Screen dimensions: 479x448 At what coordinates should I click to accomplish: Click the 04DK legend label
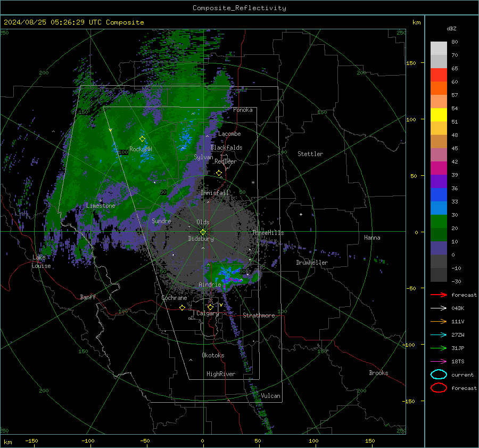(458, 308)
